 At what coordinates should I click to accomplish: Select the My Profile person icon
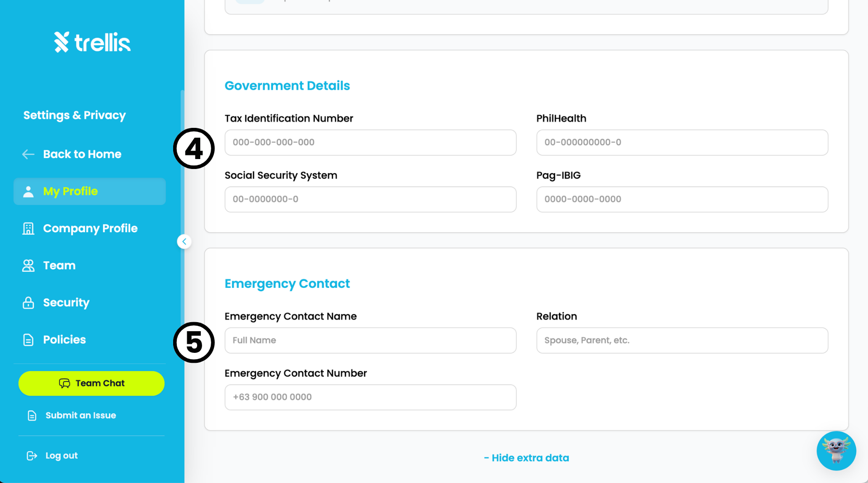coord(28,192)
